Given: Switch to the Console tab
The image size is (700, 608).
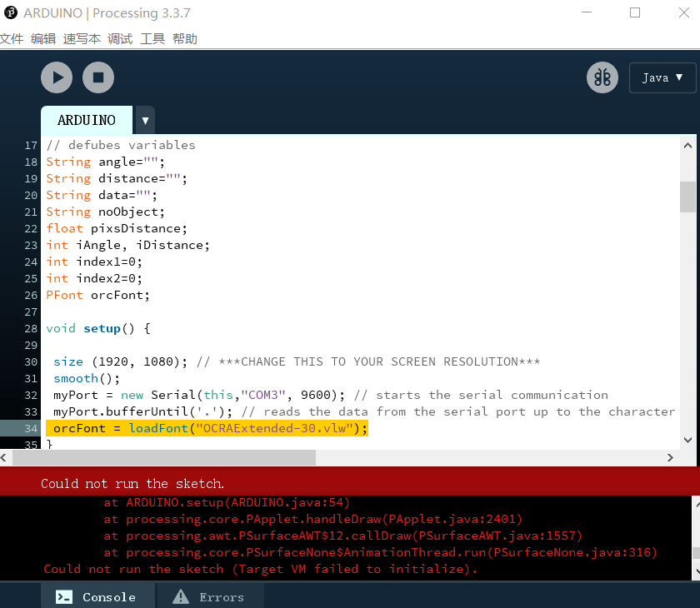Looking at the screenshot, I should (97, 596).
